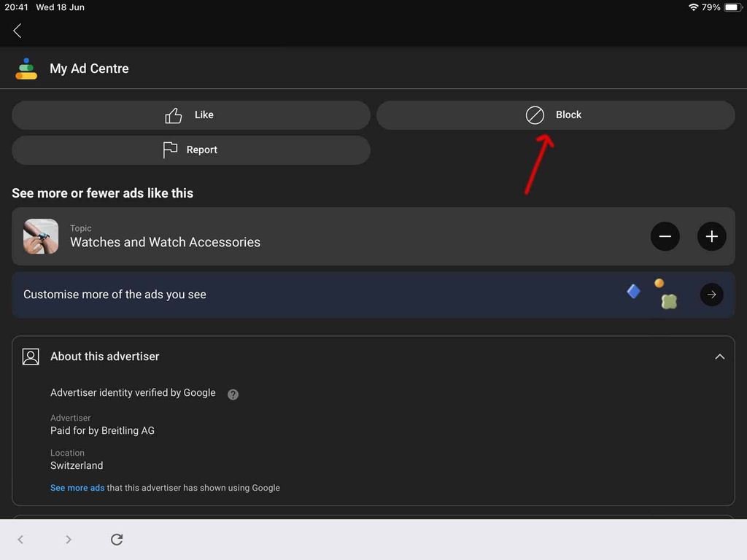Go back with bottom browser back arrow
747x560 pixels.
coord(20,539)
